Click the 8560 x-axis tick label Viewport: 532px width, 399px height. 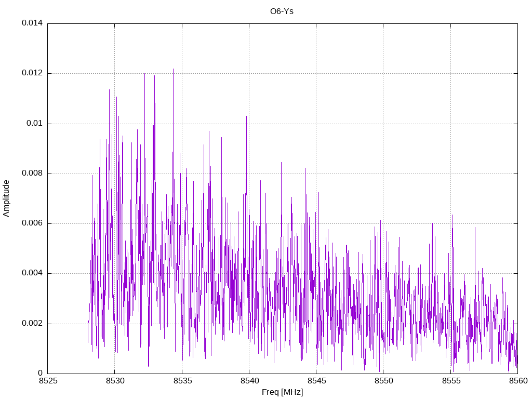[518, 381]
